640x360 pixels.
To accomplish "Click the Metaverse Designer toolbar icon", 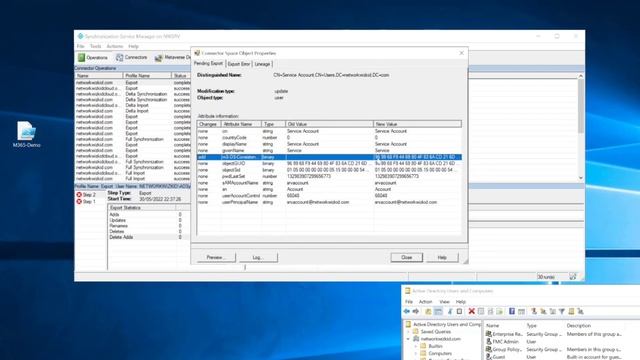I will point(158,58).
